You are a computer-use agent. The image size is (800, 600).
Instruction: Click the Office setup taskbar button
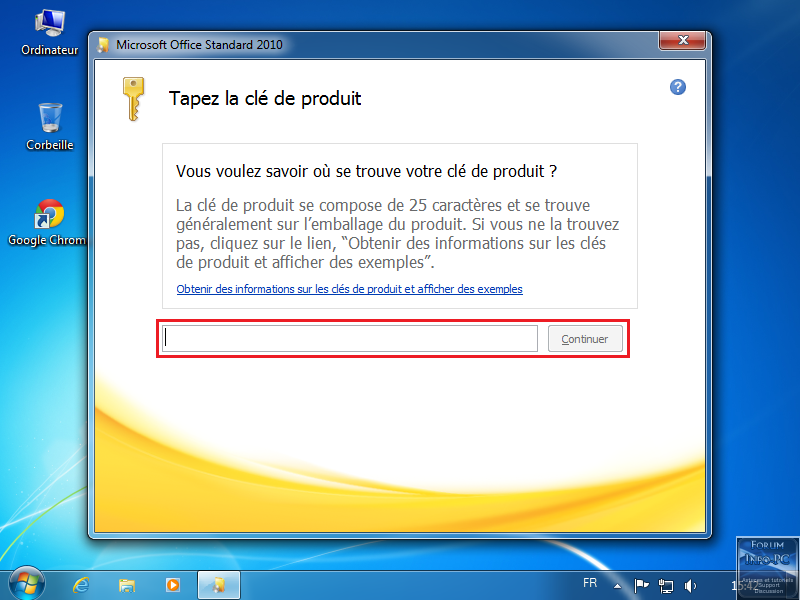click(x=219, y=585)
